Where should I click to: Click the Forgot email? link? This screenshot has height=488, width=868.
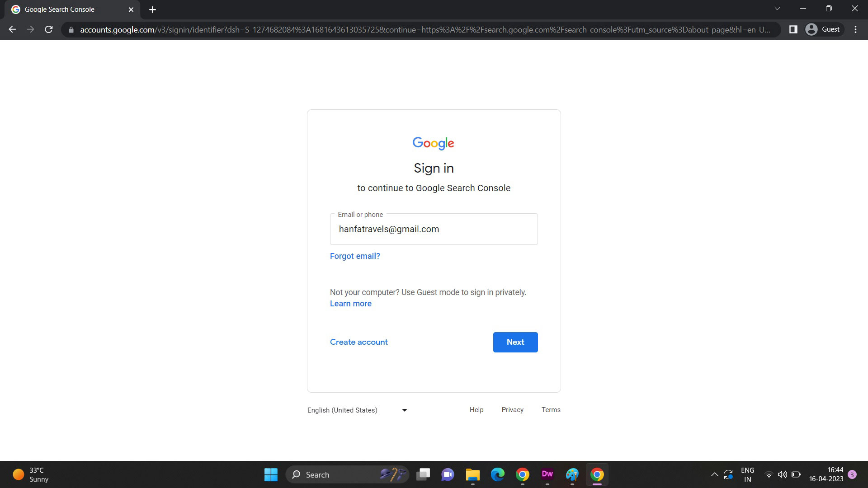[x=355, y=256]
